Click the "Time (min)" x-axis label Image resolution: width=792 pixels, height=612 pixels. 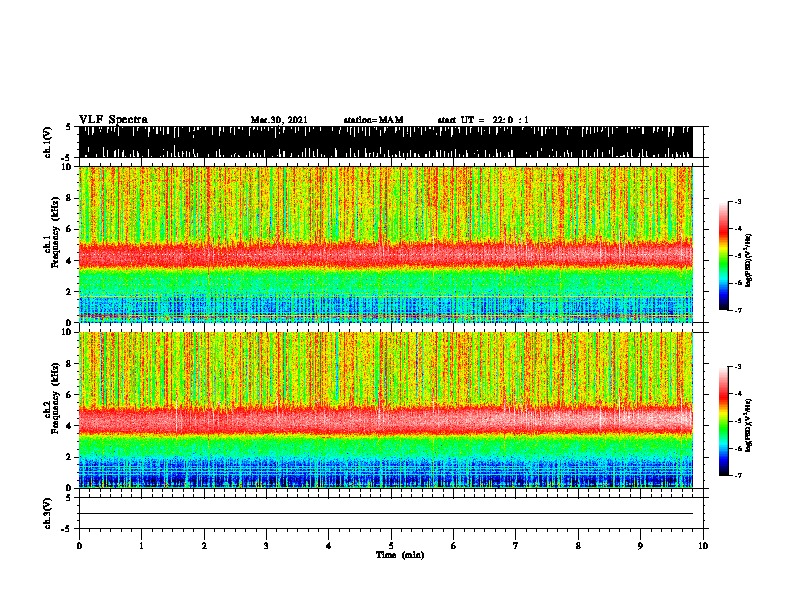tap(400, 555)
